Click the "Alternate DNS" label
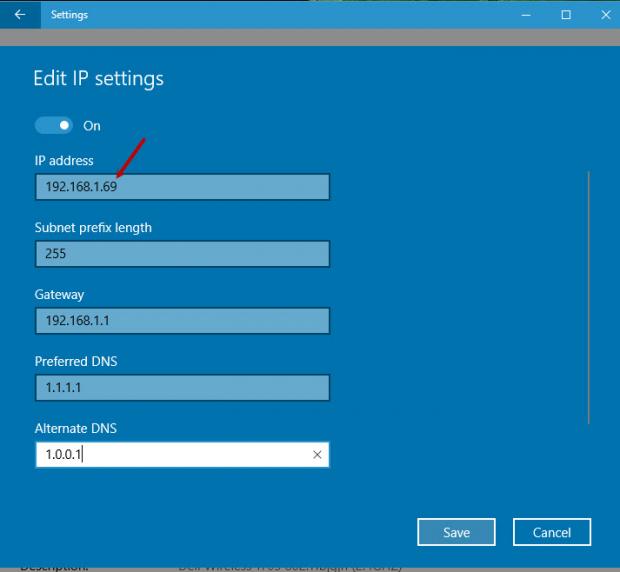This screenshot has height=572, width=620. pyautogui.click(x=76, y=428)
